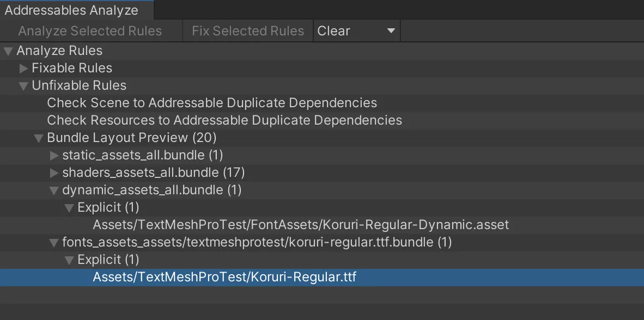Collapse Bundle Layout Preview
This screenshot has height=320, width=644.
click(x=38, y=138)
